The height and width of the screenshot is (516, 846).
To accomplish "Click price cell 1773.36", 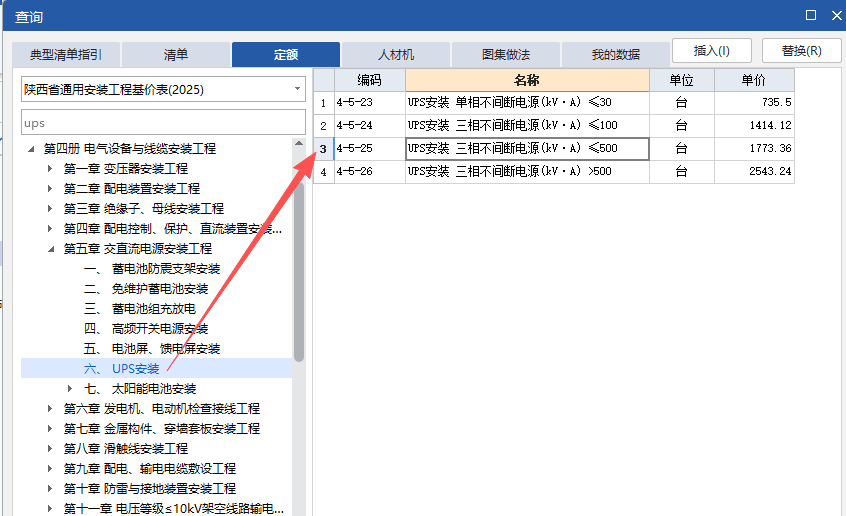I will point(754,149).
